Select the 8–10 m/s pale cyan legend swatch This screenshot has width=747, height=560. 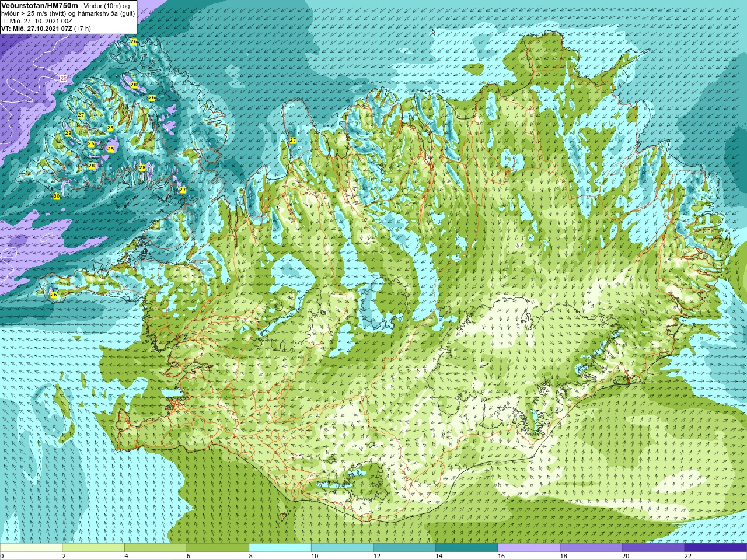coord(280,548)
